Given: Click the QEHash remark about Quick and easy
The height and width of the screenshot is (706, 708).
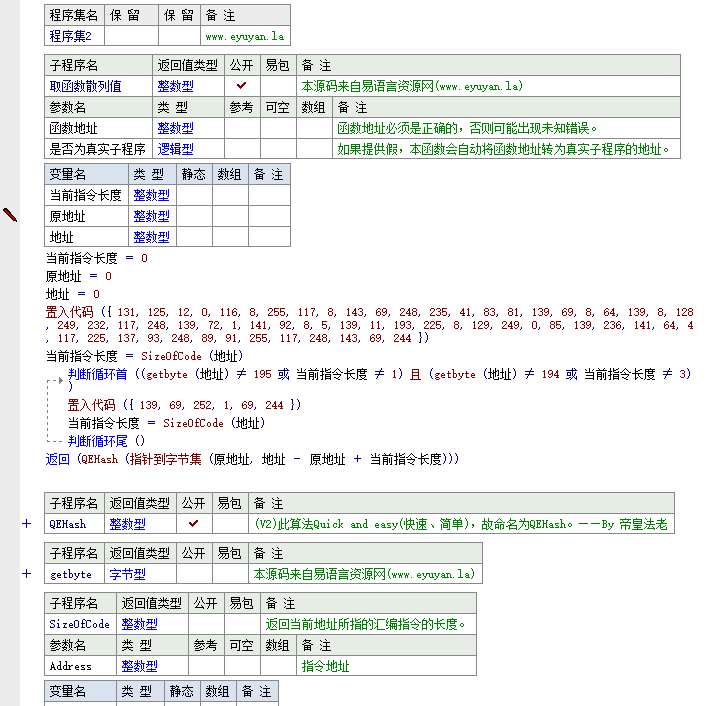Looking at the screenshot, I should click(x=461, y=524).
